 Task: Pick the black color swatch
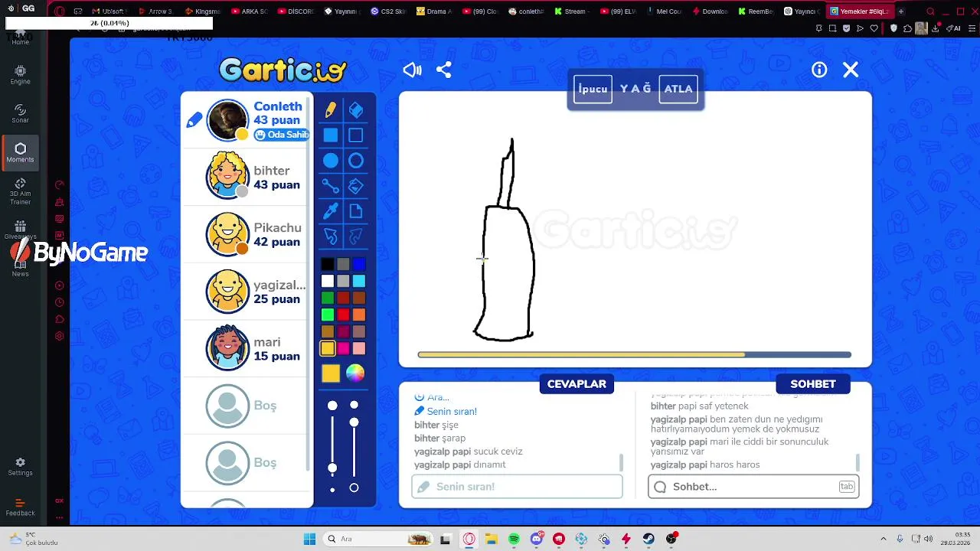pyautogui.click(x=328, y=264)
